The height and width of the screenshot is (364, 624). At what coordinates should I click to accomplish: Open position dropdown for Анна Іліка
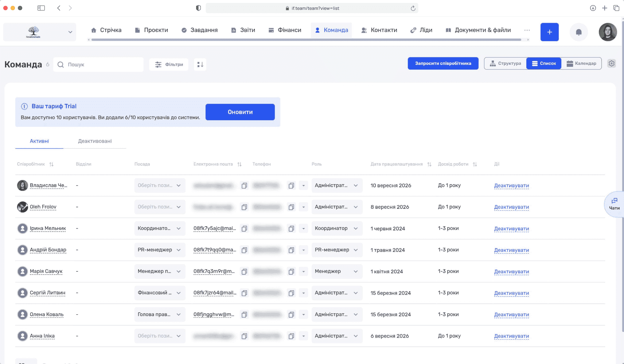(160, 336)
